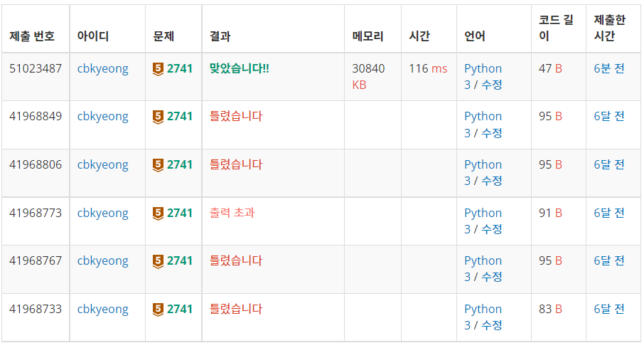Click 6달 전 time for submission 41968773

pyautogui.click(x=609, y=213)
